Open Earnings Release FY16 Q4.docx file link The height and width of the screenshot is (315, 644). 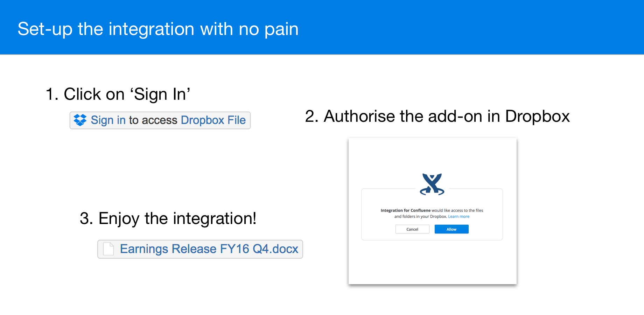point(209,249)
